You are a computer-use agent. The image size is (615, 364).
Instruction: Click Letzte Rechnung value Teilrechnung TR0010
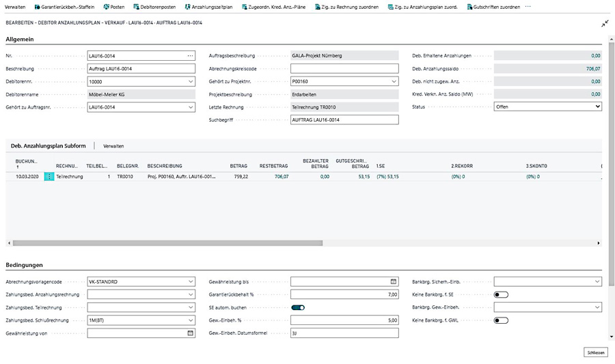(344, 107)
